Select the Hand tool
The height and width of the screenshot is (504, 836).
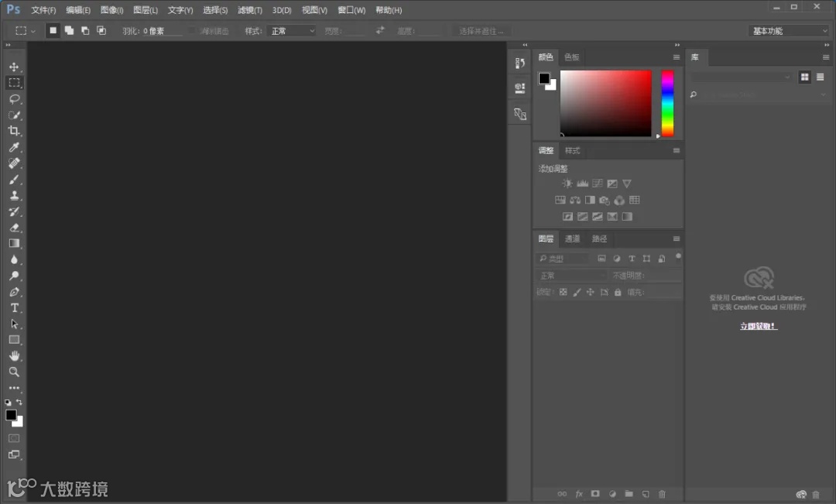point(14,355)
